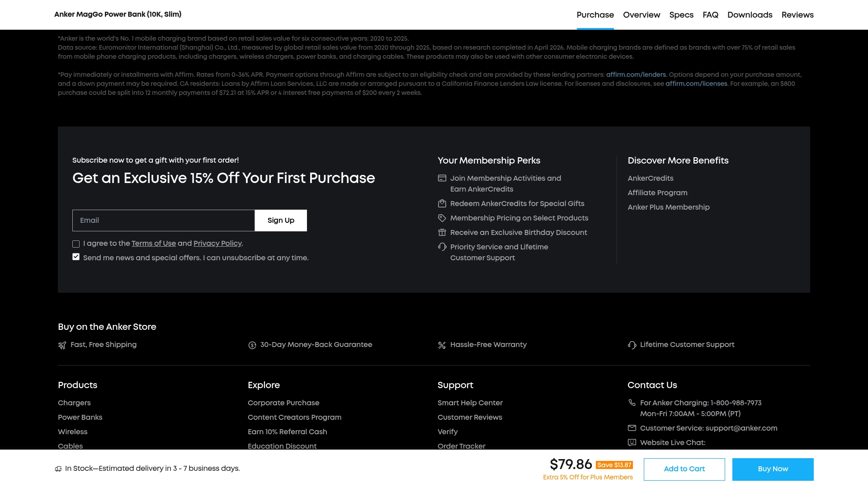Image resolution: width=868 pixels, height=488 pixels.
Task: Click the Priority Service headset icon
Action: pyautogui.click(x=442, y=247)
